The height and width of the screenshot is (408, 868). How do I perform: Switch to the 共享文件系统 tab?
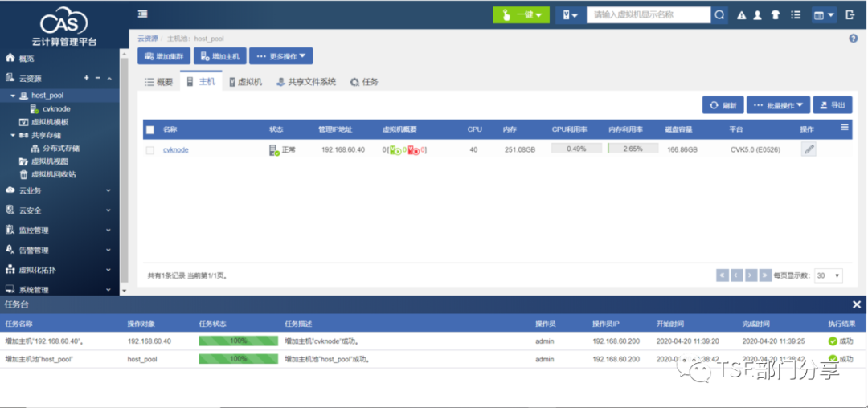tap(306, 82)
